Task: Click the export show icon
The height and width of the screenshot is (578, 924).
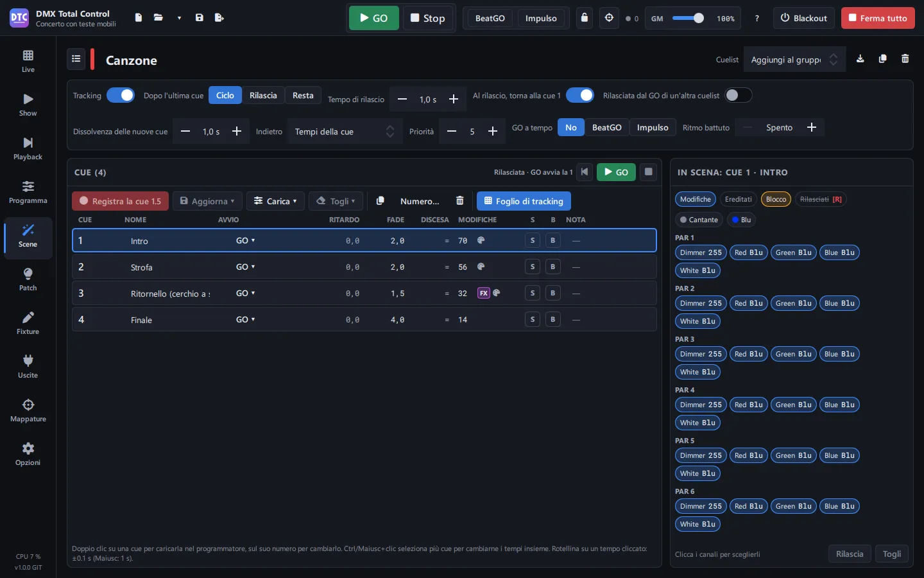Action: (x=219, y=18)
